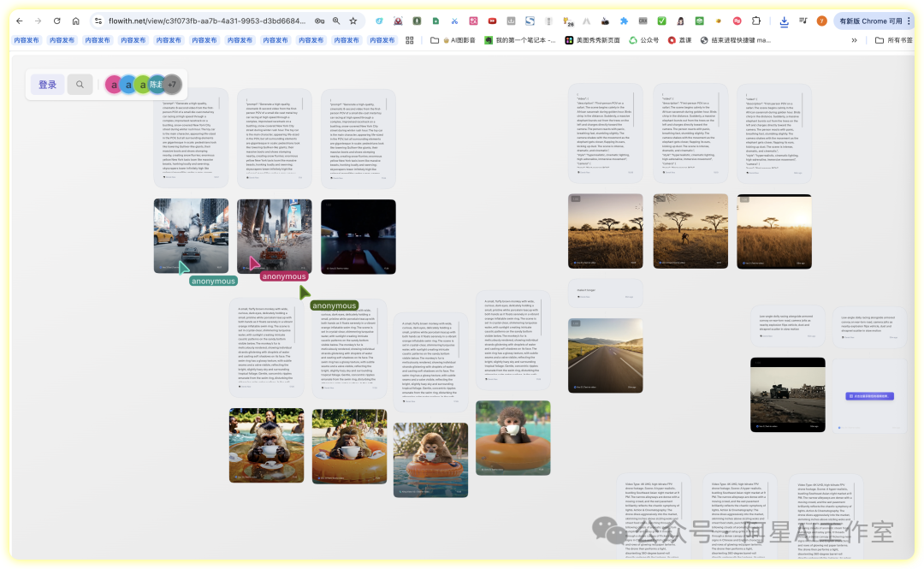Open the 所有书签 all bookmarks folder

(892, 39)
